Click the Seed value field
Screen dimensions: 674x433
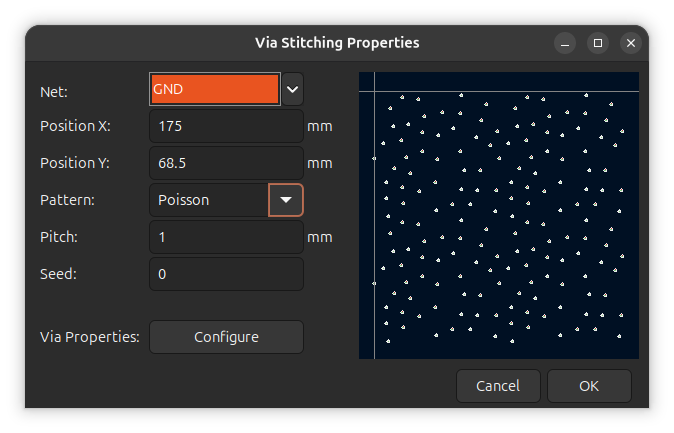coord(227,274)
